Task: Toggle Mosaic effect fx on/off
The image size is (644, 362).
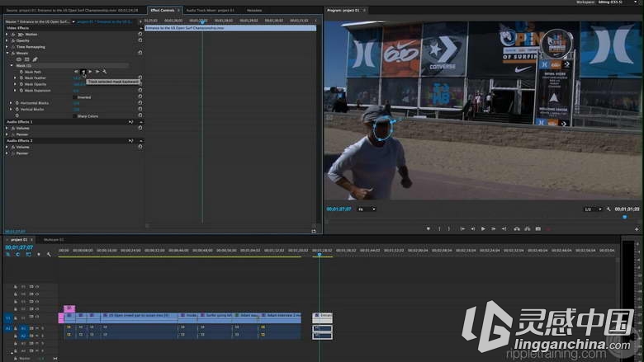Action: click(13, 54)
